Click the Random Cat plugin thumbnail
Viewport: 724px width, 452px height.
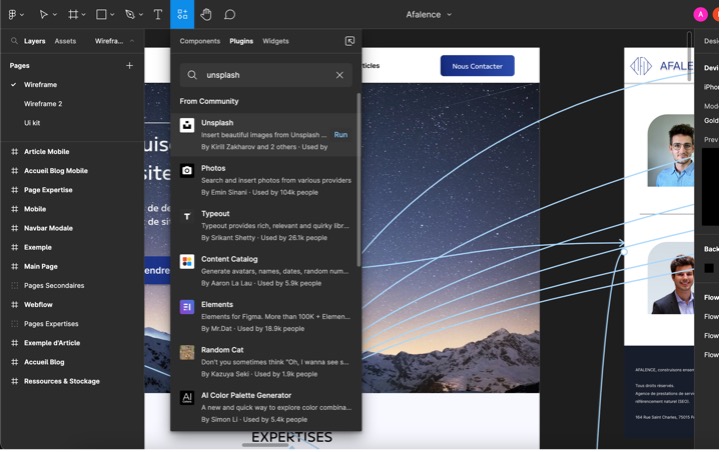(187, 352)
